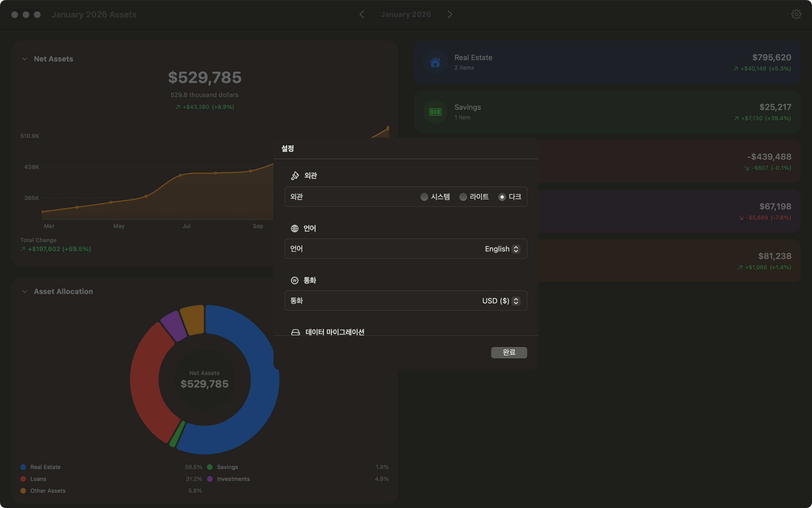Select the 다크 appearance radio button

pos(502,197)
